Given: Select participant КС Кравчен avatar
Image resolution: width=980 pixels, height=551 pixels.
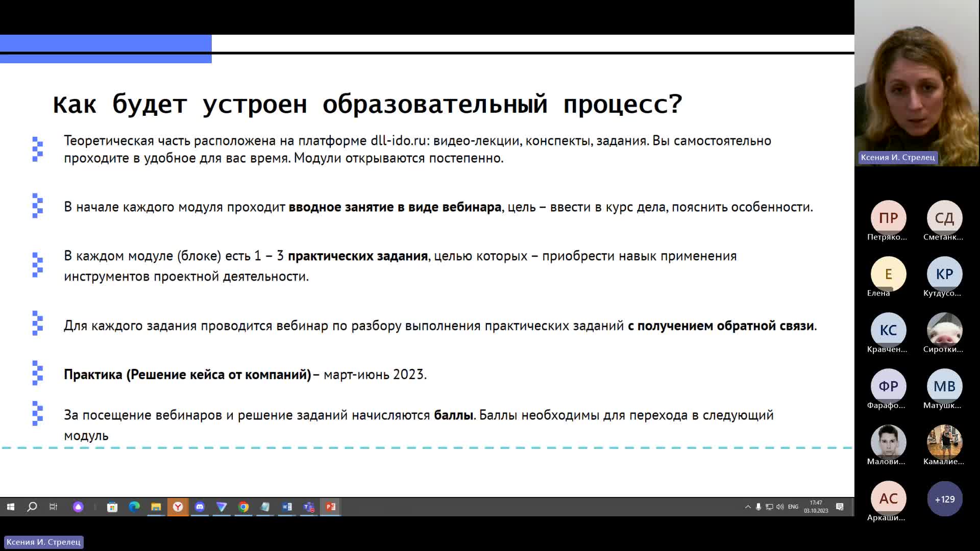Looking at the screenshot, I should tap(888, 330).
